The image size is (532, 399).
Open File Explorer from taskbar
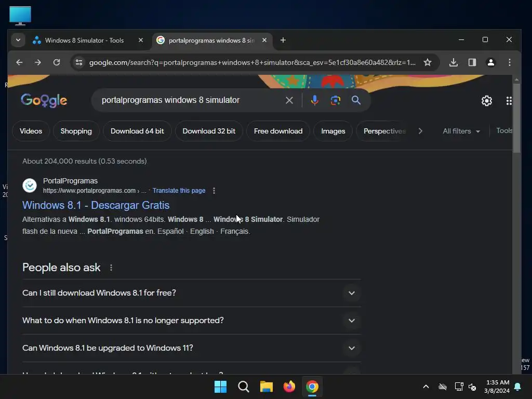tap(267, 387)
